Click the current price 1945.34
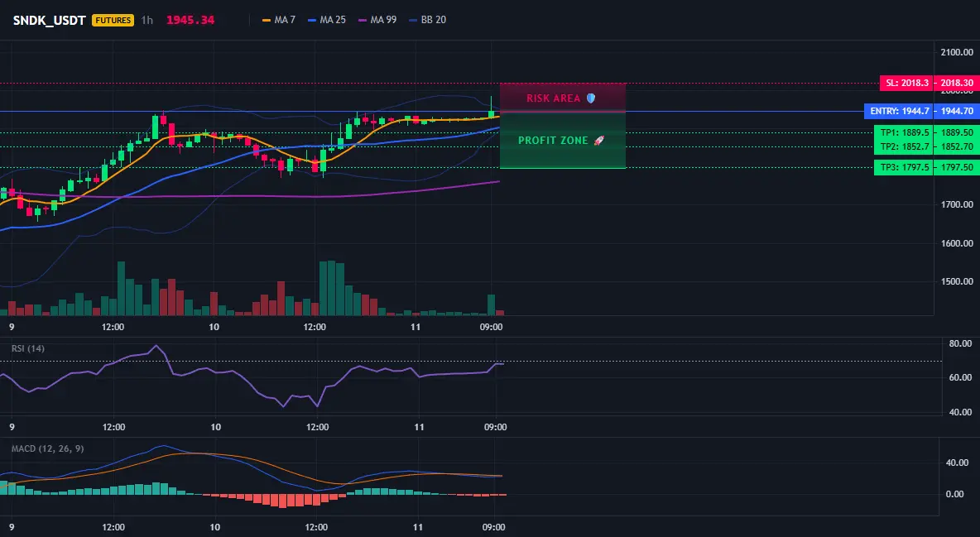980x537 pixels. (190, 20)
